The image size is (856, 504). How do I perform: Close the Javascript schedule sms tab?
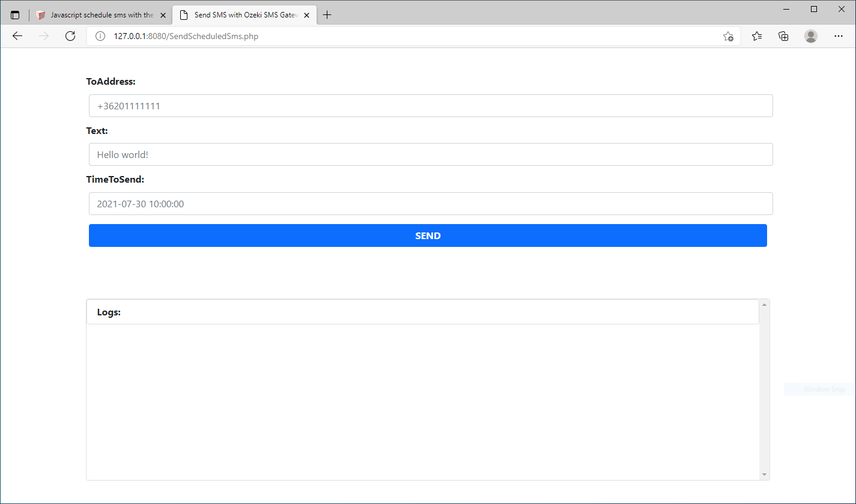coord(163,15)
